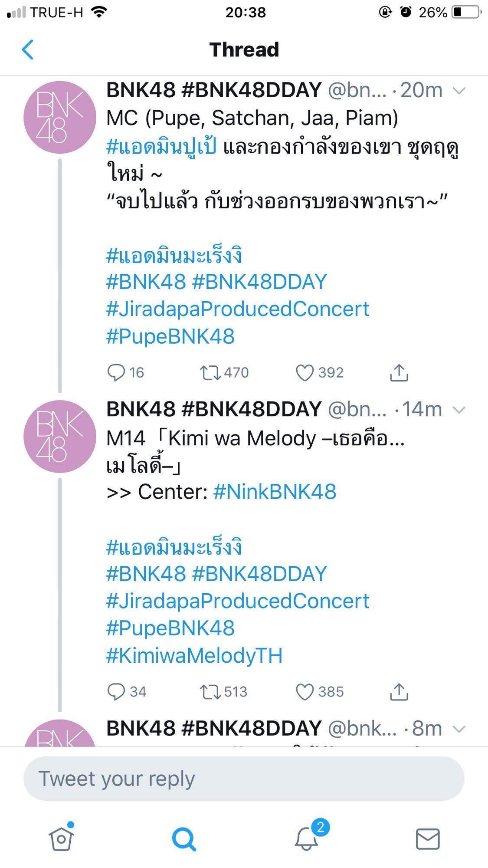Image resolution: width=488 pixels, height=868 pixels.
Task: Tap the Tweet your reply field
Action: [244, 779]
